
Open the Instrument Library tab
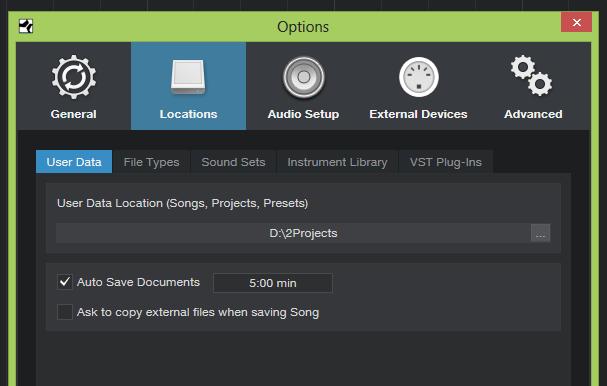tap(337, 162)
